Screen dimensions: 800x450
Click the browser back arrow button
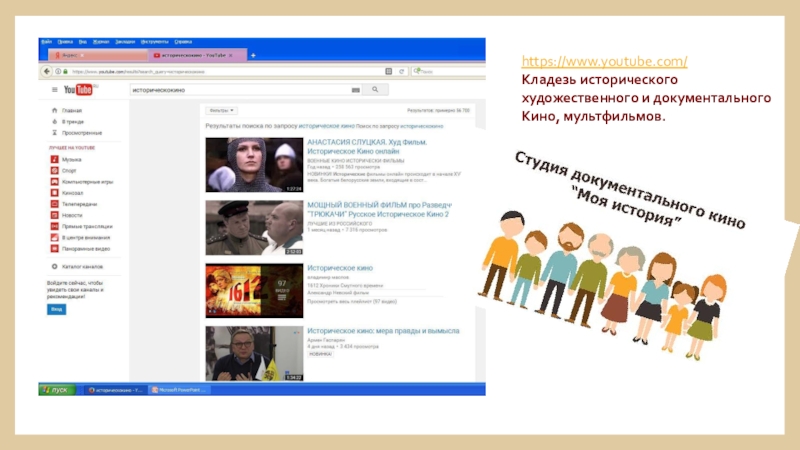click(46, 71)
